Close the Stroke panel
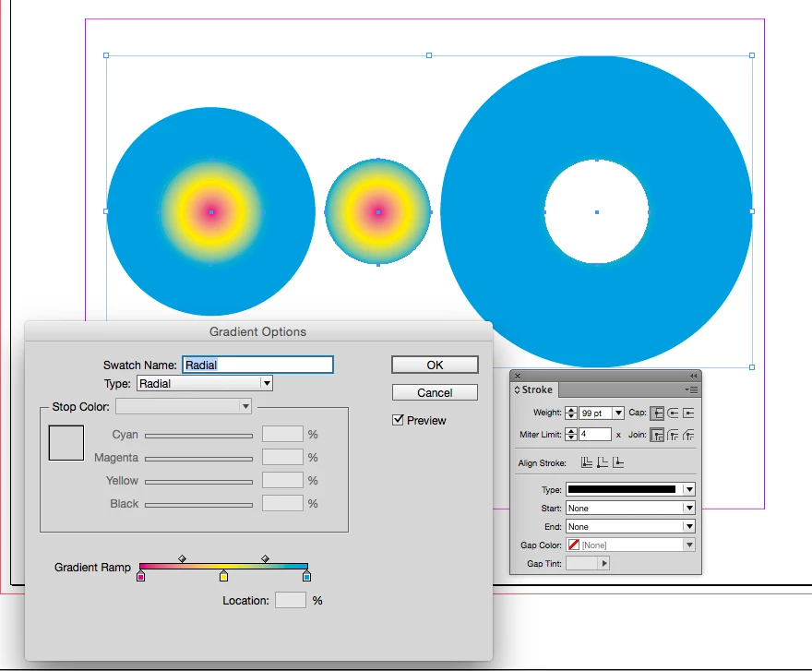The width and height of the screenshot is (812, 671). [x=518, y=377]
